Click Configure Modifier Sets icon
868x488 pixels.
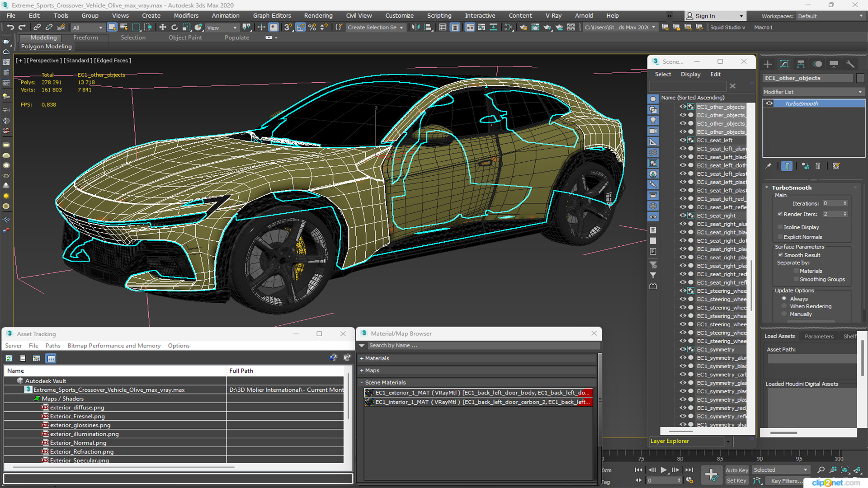click(x=836, y=166)
